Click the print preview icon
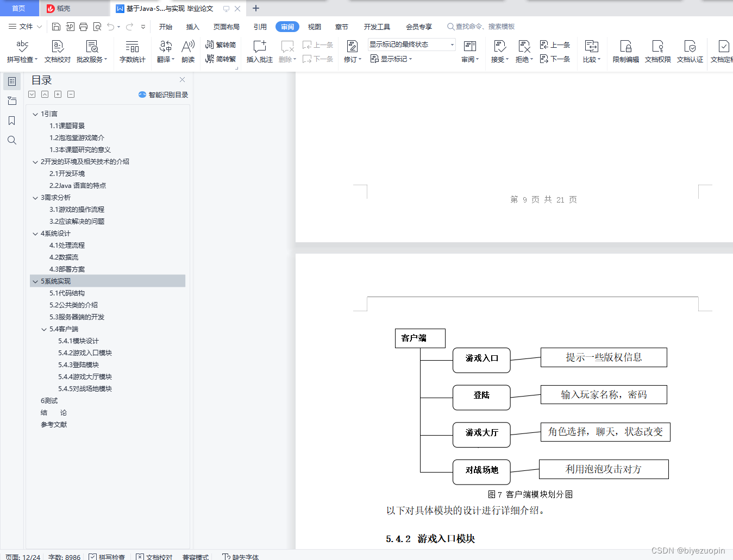This screenshot has height=560, width=733. [x=97, y=27]
